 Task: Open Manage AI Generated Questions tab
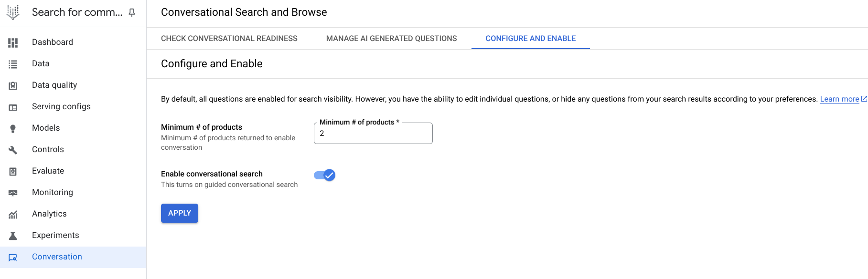tap(391, 39)
